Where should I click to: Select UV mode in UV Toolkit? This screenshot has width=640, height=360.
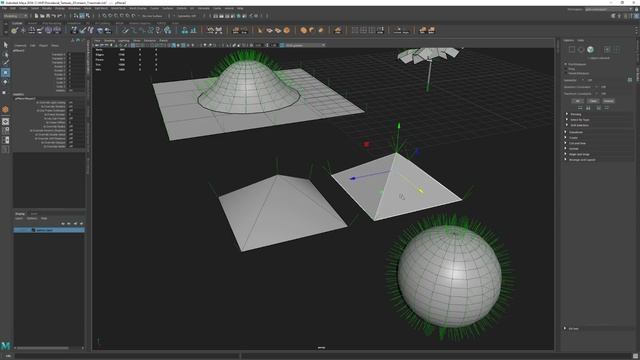pos(607,49)
